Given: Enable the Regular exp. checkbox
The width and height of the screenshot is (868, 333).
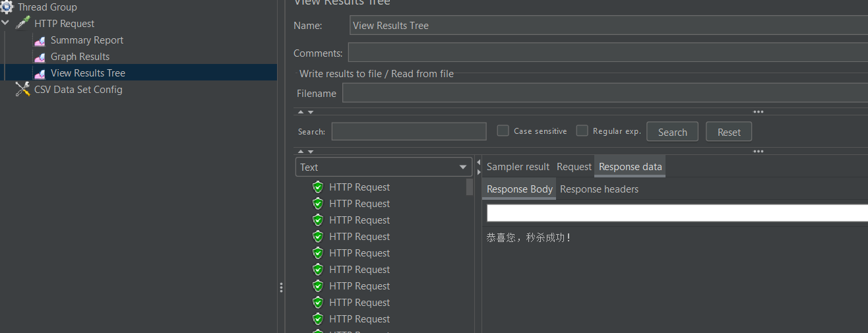Looking at the screenshot, I should 582,131.
